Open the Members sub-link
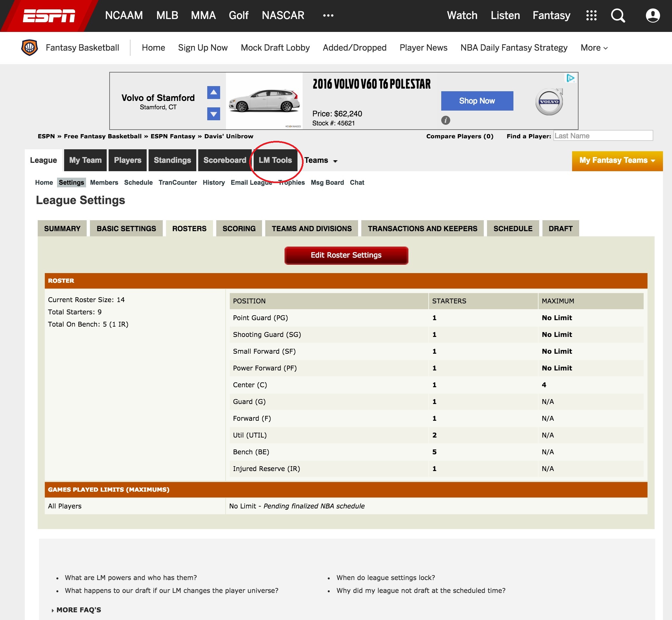 click(104, 182)
